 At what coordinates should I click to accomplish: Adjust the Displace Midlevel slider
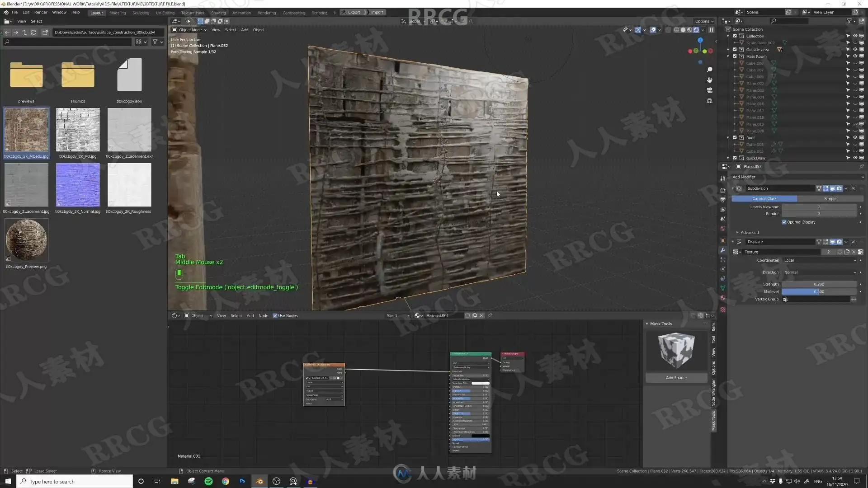pyautogui.click(x=819, y=292)
